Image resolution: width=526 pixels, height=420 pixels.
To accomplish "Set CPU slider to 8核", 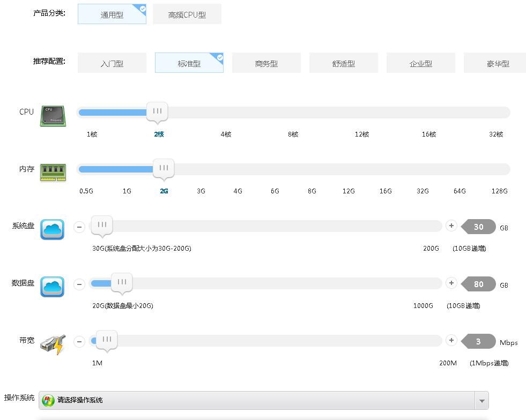I will click(293, 112).
